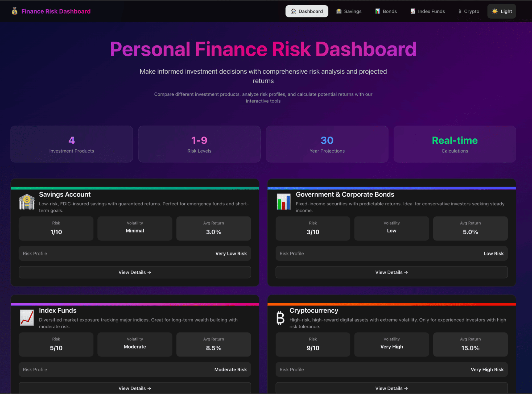Open the Savings tab
Image resolution: width=532 pixels, height=394 pixels.
tap(349, 11)
